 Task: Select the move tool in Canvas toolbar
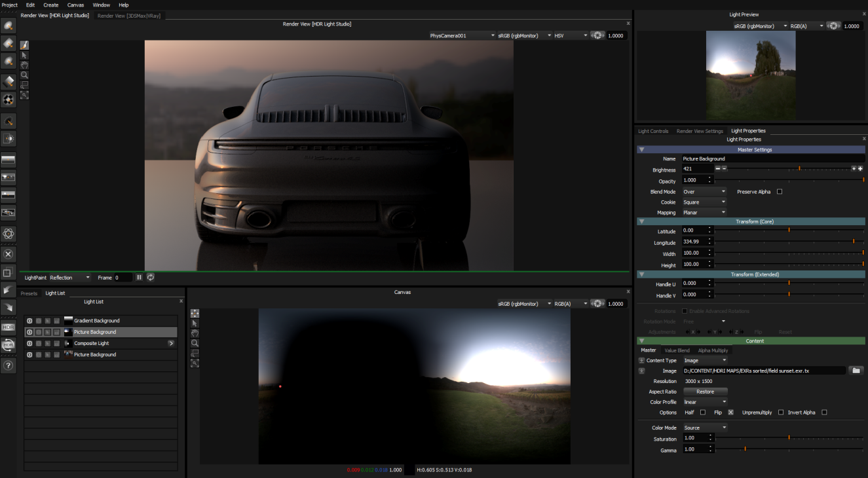click(x=195, y=314)
